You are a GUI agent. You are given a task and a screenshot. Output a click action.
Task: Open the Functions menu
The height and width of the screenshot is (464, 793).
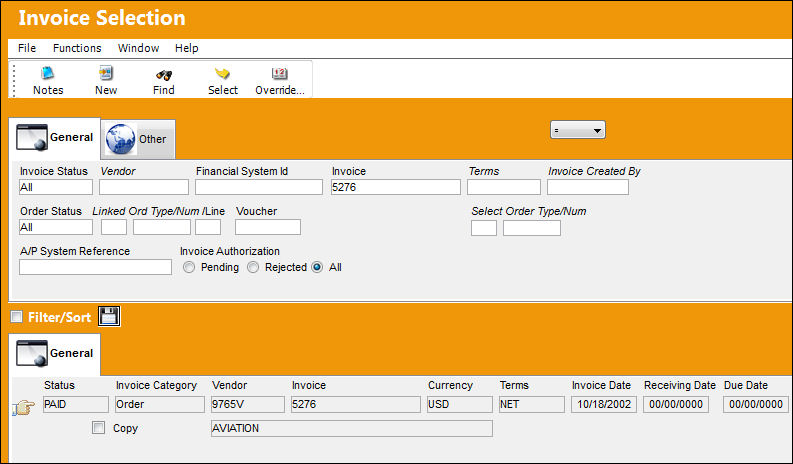pos(77,48)
